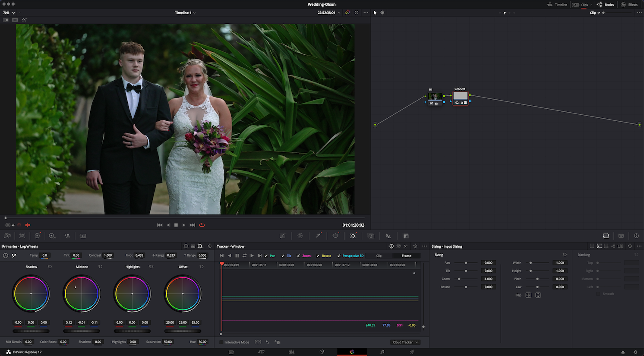Toggle viewer loop playback
The height and width of the screenshot is (356, 644).
[202, 225]
